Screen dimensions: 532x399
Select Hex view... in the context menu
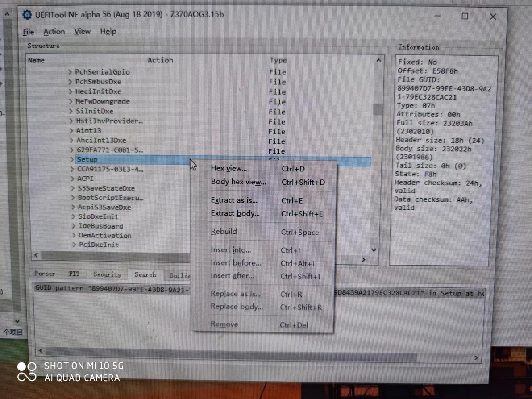tap(229, 168)
